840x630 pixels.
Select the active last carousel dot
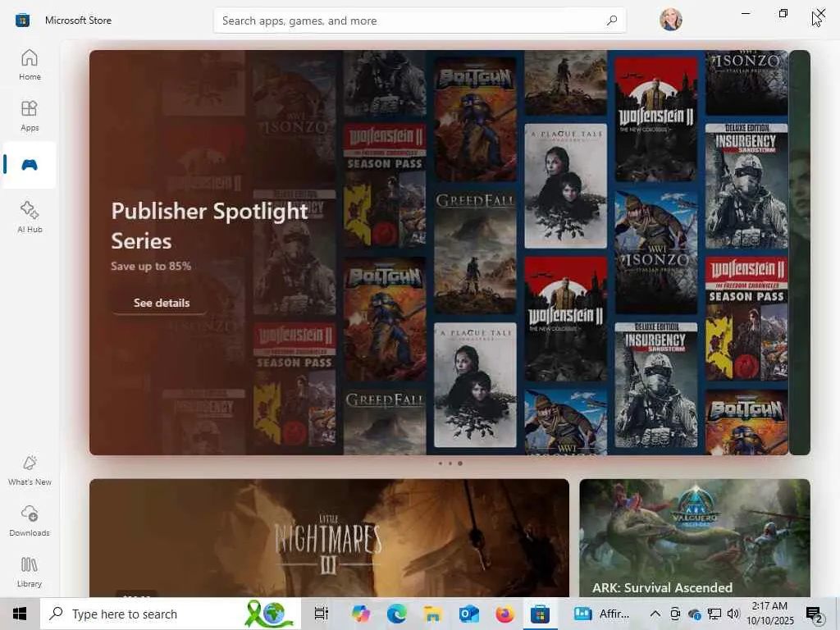(x=459, y=463)
